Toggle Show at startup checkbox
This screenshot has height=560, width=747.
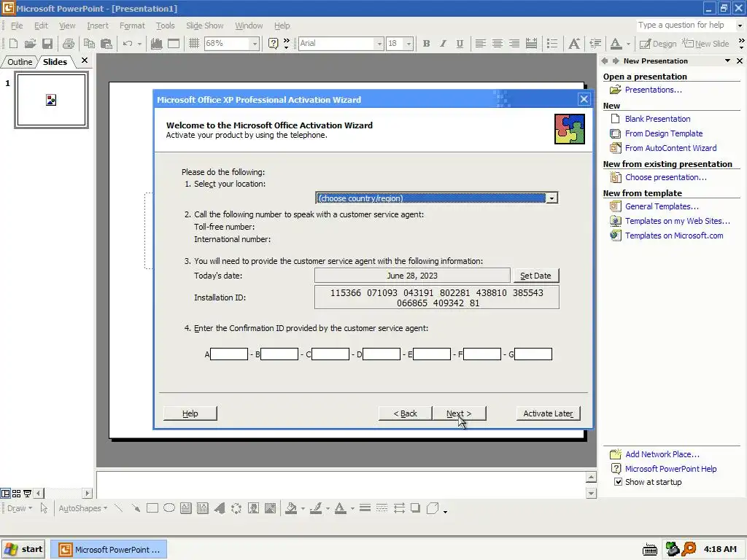tap(618, 482)
